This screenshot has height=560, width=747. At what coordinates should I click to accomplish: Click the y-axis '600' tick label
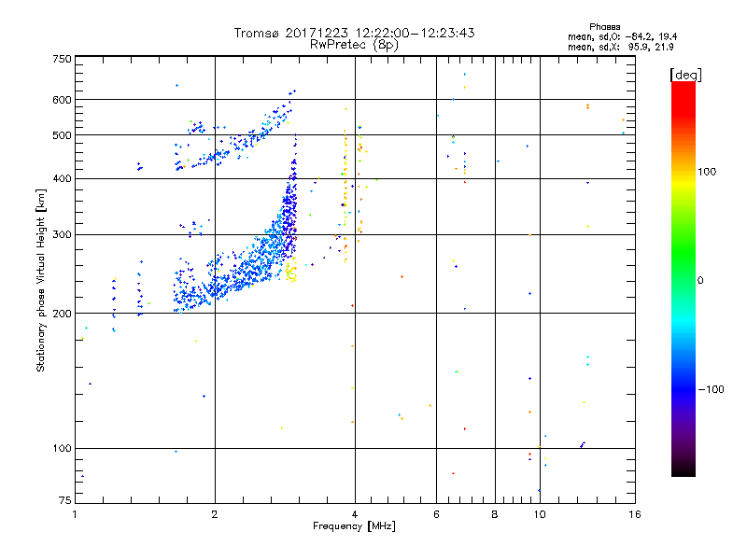click(x=62, y=100)
